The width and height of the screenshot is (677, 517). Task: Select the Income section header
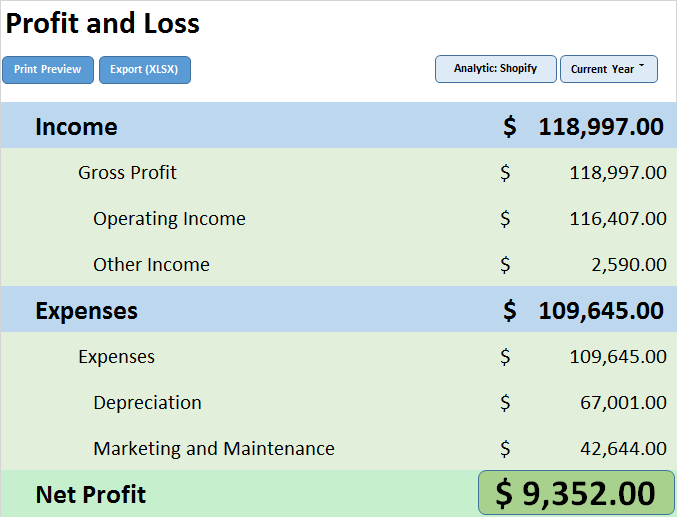76,127
